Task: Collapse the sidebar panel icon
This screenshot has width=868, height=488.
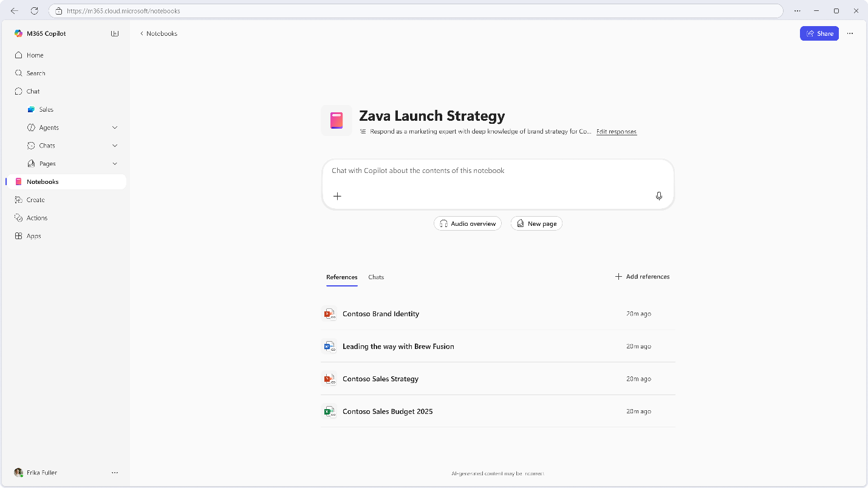Action: [x=115, y=33]
